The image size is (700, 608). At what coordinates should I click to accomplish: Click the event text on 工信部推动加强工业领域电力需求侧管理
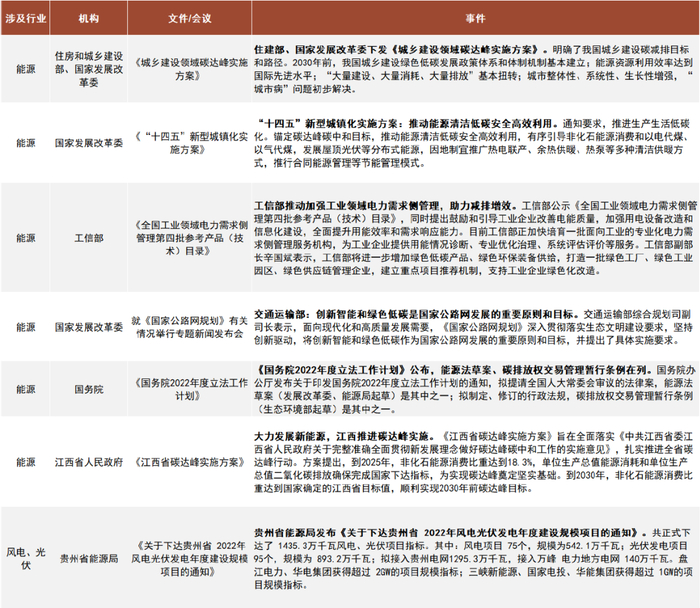475,238
